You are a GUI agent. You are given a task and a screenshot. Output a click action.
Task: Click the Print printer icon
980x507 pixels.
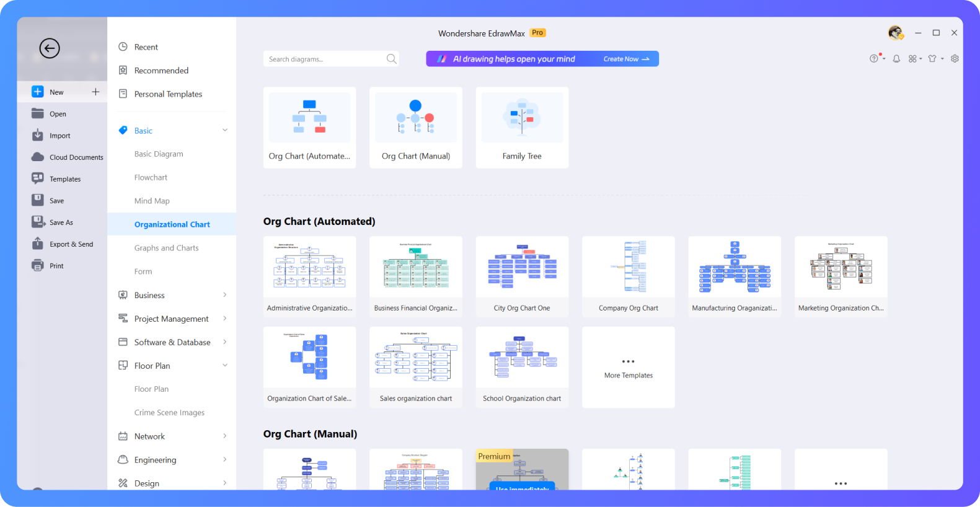pos(38,265)
